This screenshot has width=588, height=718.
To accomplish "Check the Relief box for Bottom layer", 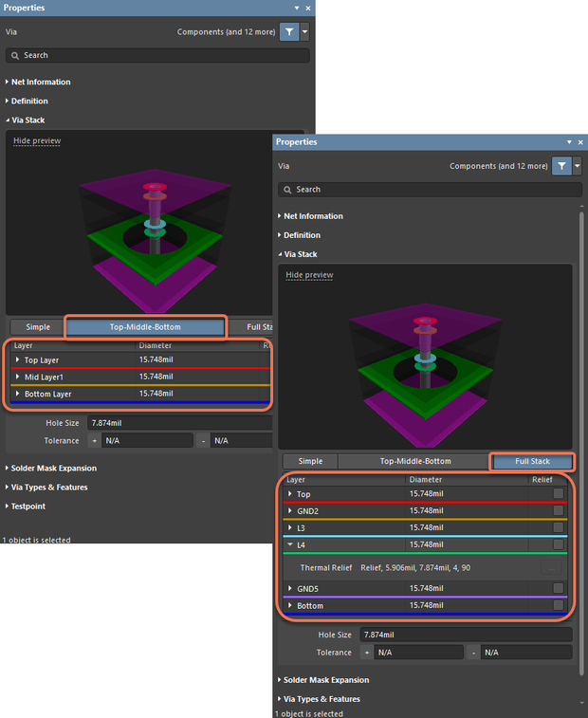I will pos(558,605).
